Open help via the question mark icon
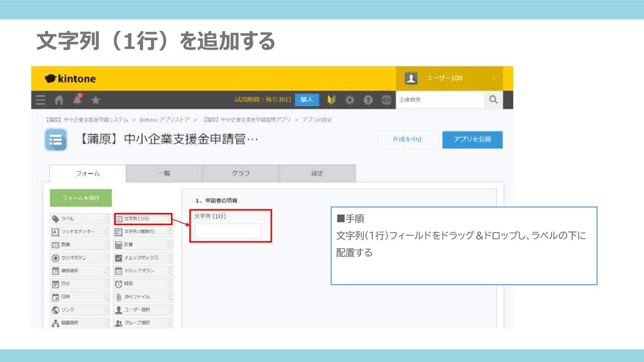Image resolution: width=644 pixels, height=362 pixels. pyautogui.click(x=368, y=100)
